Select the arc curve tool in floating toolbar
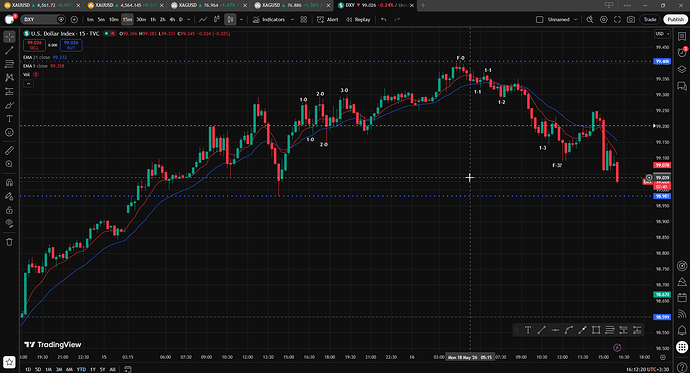 click(569, 330)
